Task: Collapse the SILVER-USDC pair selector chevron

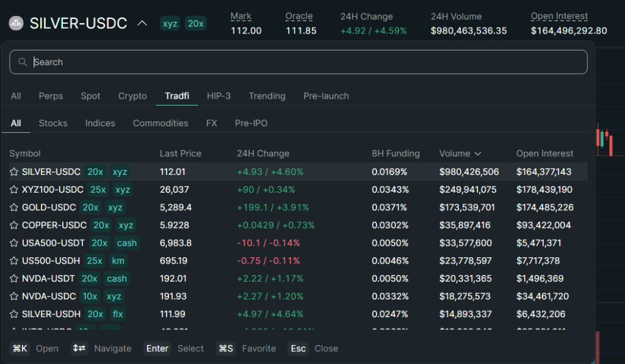Action: click(x=142, y=23)
